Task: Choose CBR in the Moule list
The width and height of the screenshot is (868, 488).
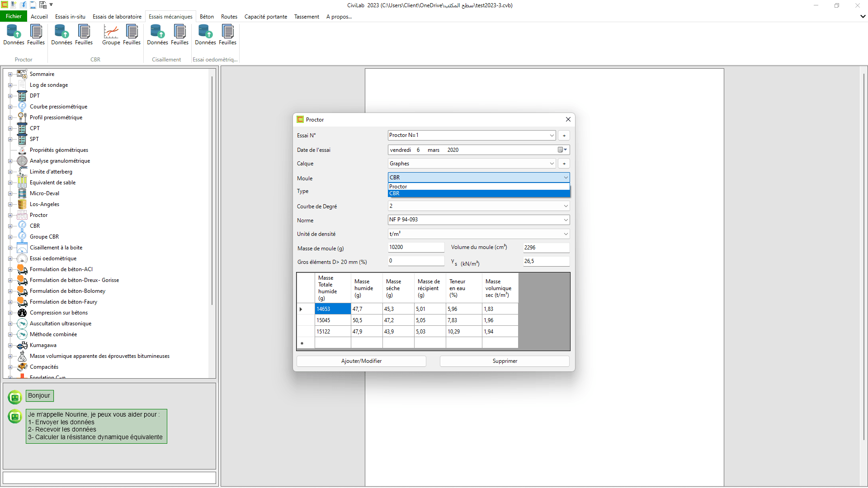Action: pyautogui.click(x=479, y=193)
